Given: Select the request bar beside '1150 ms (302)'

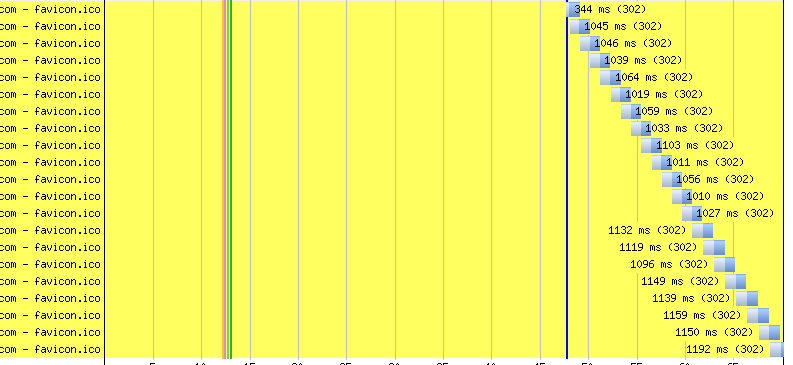Looking at the screenshot, I should tap(769, 332).
